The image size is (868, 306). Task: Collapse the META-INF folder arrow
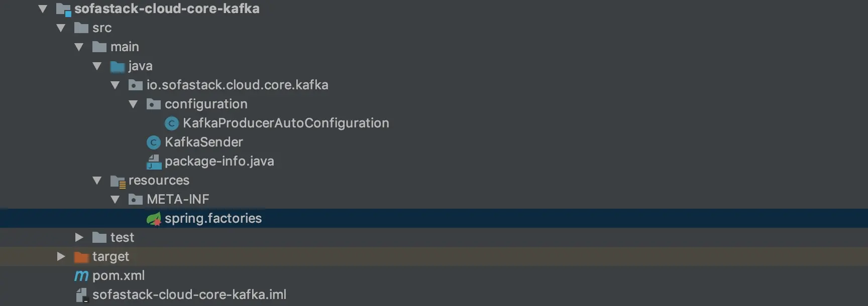tap(116, 200)
